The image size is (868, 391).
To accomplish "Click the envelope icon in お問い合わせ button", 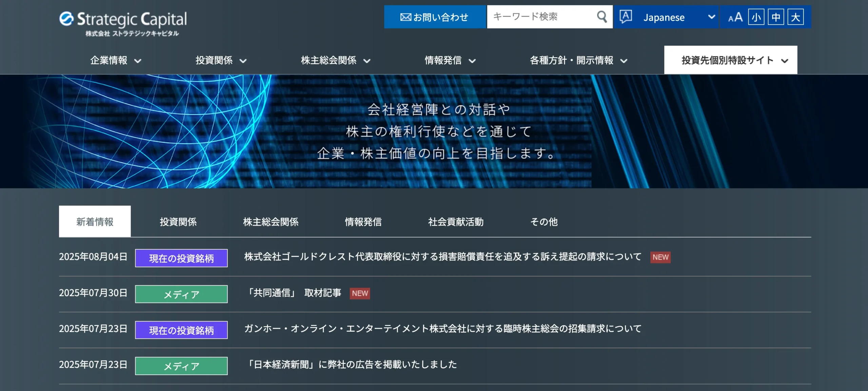I will (406, 17).
